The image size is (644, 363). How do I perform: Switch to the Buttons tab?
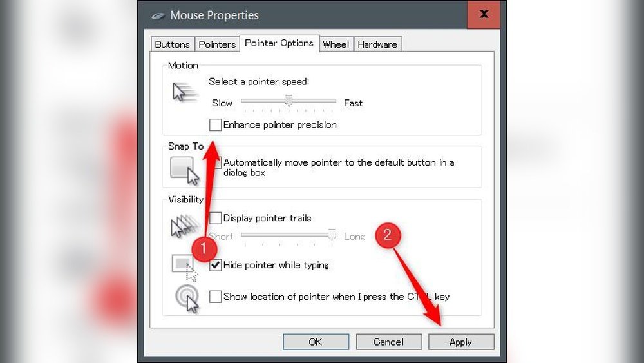172,44
